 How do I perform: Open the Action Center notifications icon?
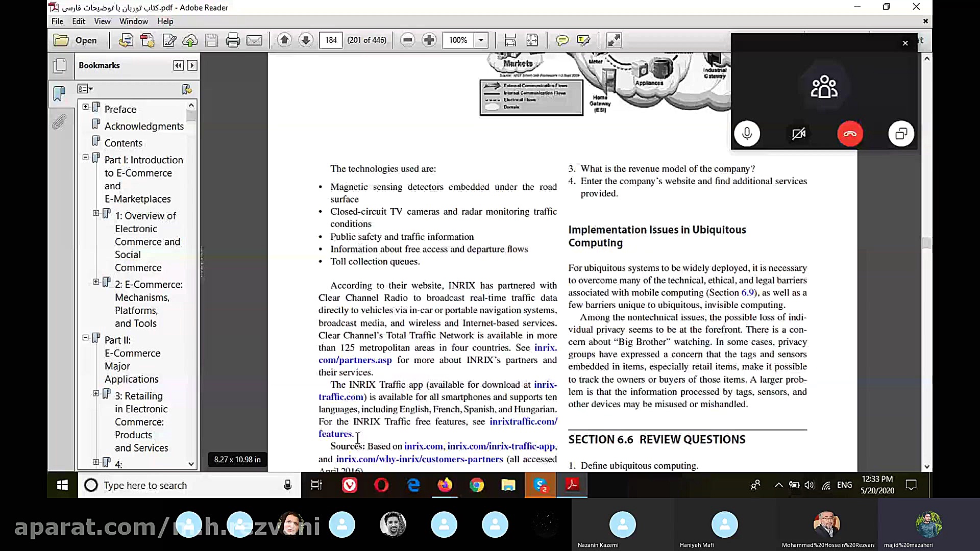[x=911, y=485]
